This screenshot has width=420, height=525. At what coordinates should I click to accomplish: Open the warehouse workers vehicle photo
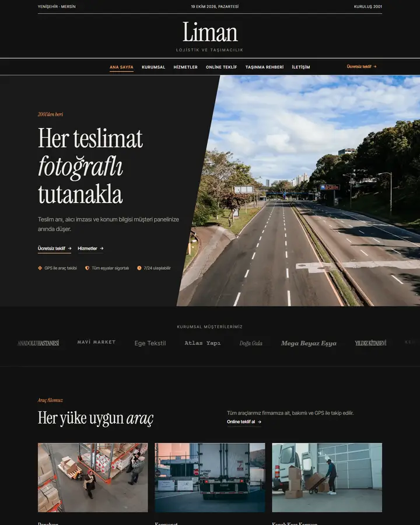coord(93,477)
